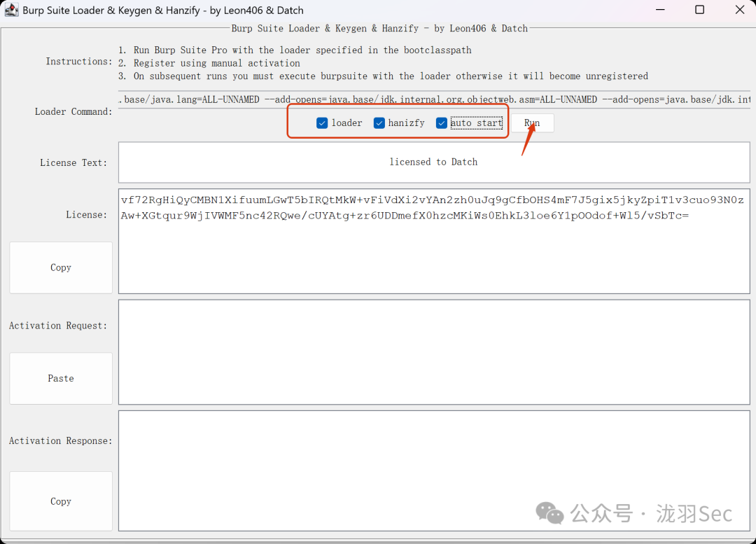The image size is (756, 544).
Task: Copy the Activation Response text
Action: coord(61,501)
